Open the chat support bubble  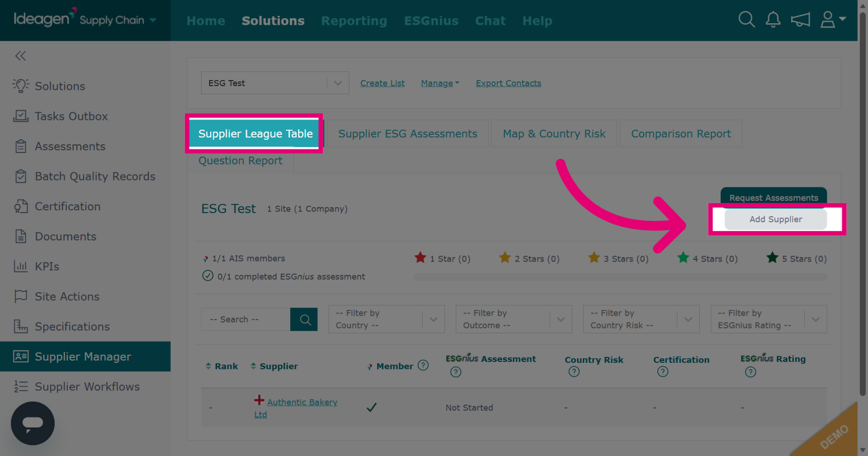click(x=33, y=423)
